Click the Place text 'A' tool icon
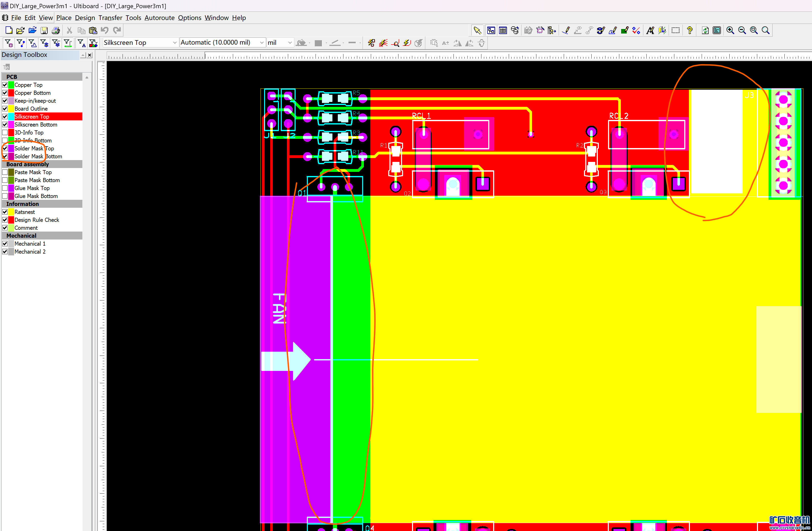Image resolution: width=812 pixels, height=531 pixels. pos(650,30)
